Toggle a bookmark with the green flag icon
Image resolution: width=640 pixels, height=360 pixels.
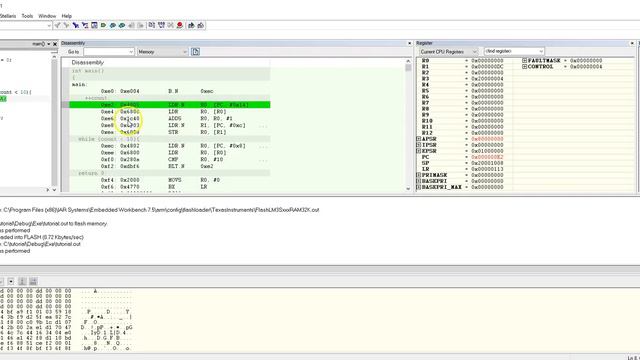click(x=103, y=25)
